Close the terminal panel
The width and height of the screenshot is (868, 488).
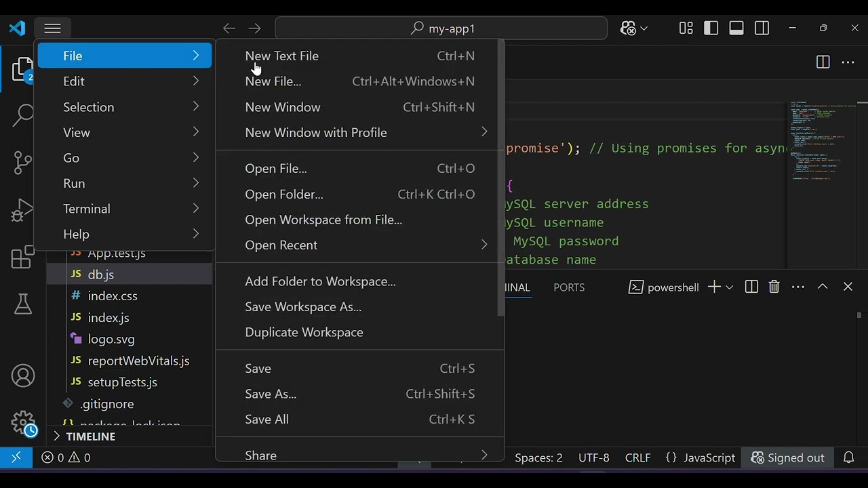pos(848,287)
